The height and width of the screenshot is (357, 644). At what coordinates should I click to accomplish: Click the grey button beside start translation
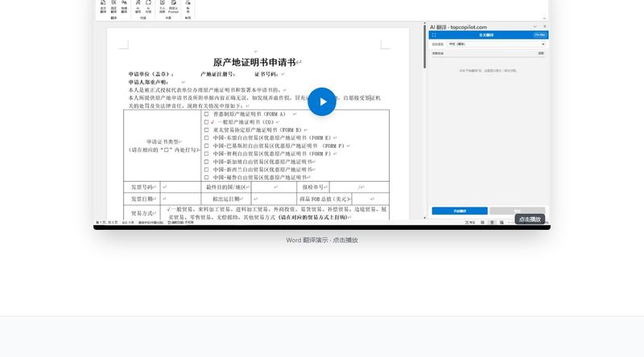coord(517,211)
